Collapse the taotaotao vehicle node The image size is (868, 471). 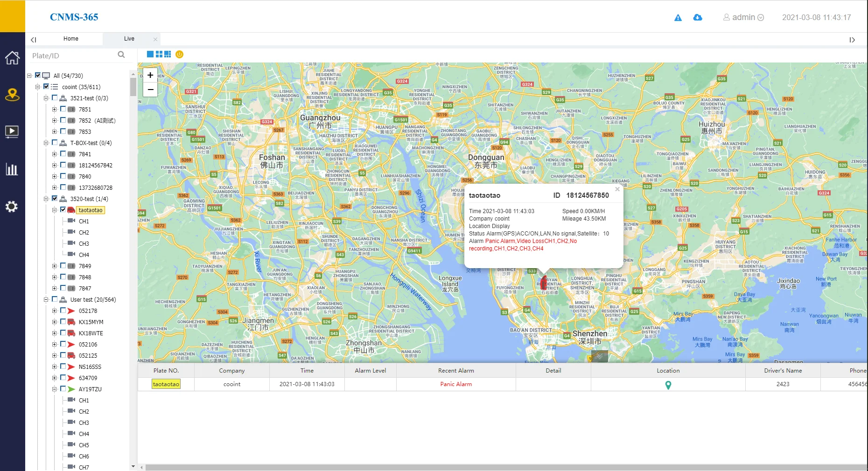(x=54, y=210)
